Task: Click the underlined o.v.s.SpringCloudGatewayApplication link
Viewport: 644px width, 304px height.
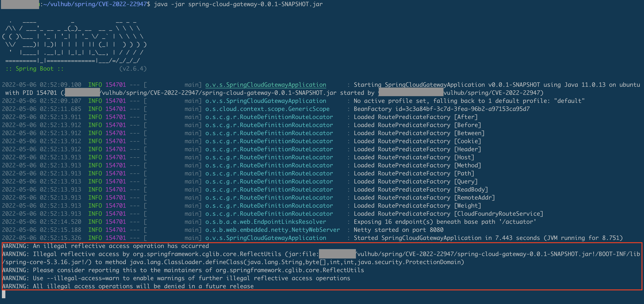Action: coord(265,85)
